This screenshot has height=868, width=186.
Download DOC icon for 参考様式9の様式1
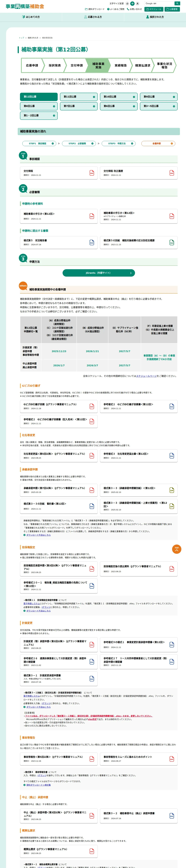coord(172,645)
